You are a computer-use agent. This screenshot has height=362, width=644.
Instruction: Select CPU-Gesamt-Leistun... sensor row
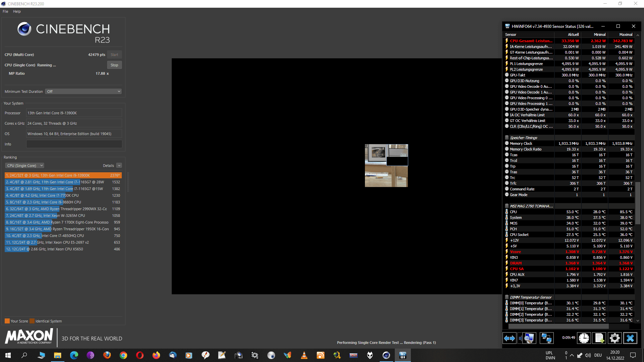[569, 41]
